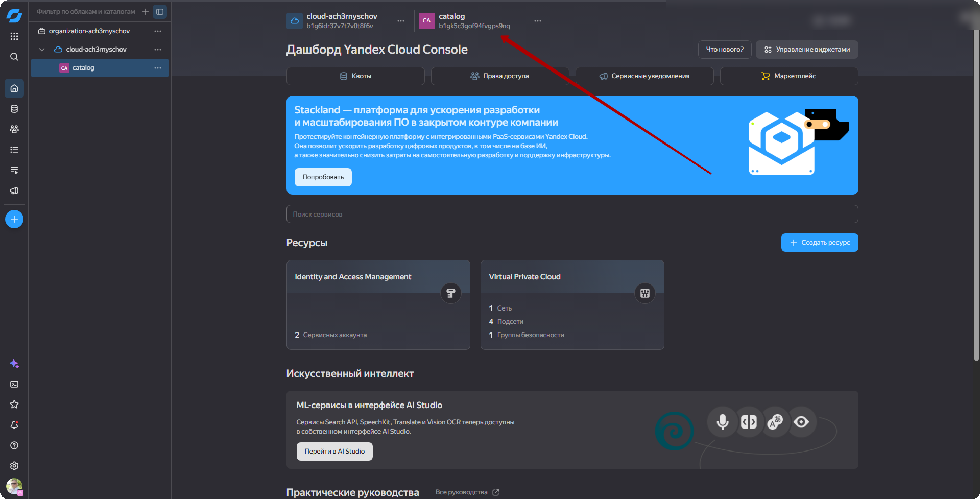
Task: Open the users group sidebar icon
Action: tap(14, 129)
